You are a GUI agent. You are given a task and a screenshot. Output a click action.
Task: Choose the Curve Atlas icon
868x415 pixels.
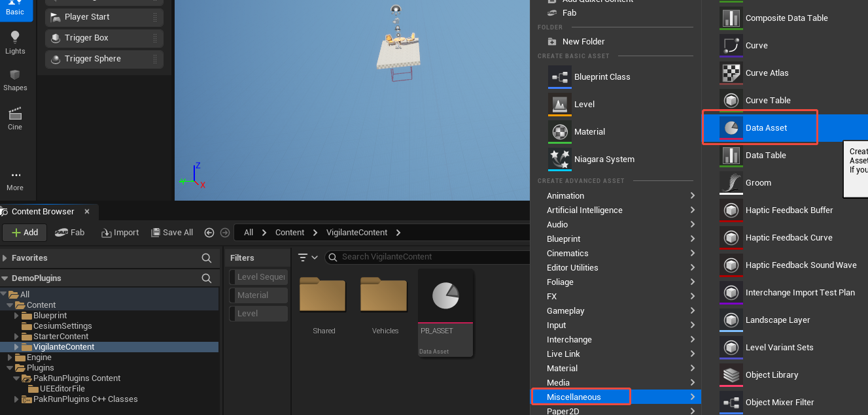click(x=731, y=73)
